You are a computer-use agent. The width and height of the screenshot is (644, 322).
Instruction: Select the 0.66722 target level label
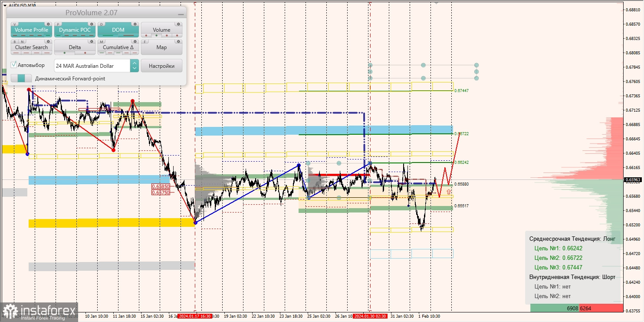click(x=461, y=134)
